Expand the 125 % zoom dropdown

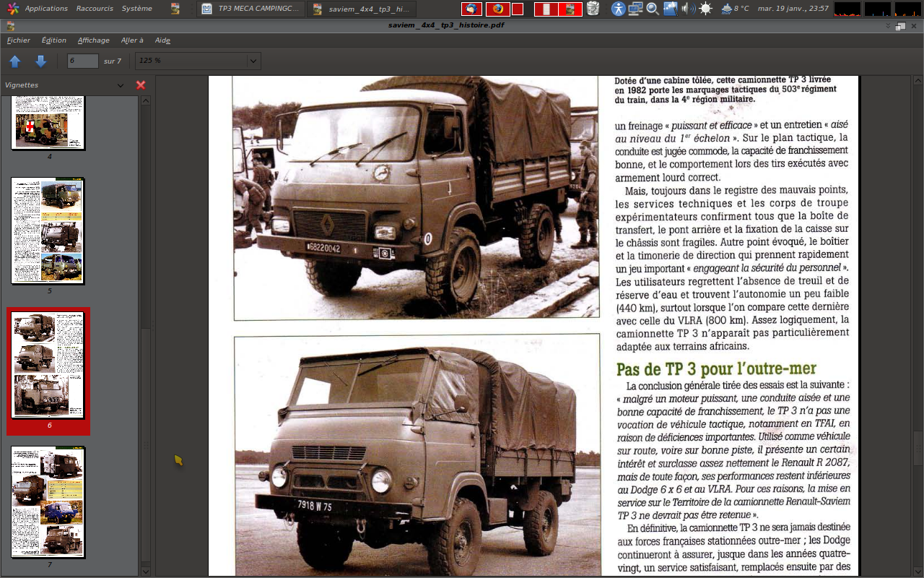click(253, 61)
